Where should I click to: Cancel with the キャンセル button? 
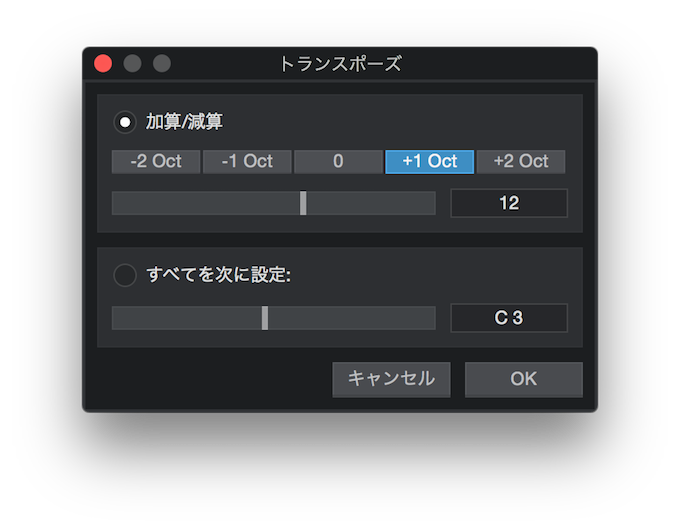tap(391, 380)
